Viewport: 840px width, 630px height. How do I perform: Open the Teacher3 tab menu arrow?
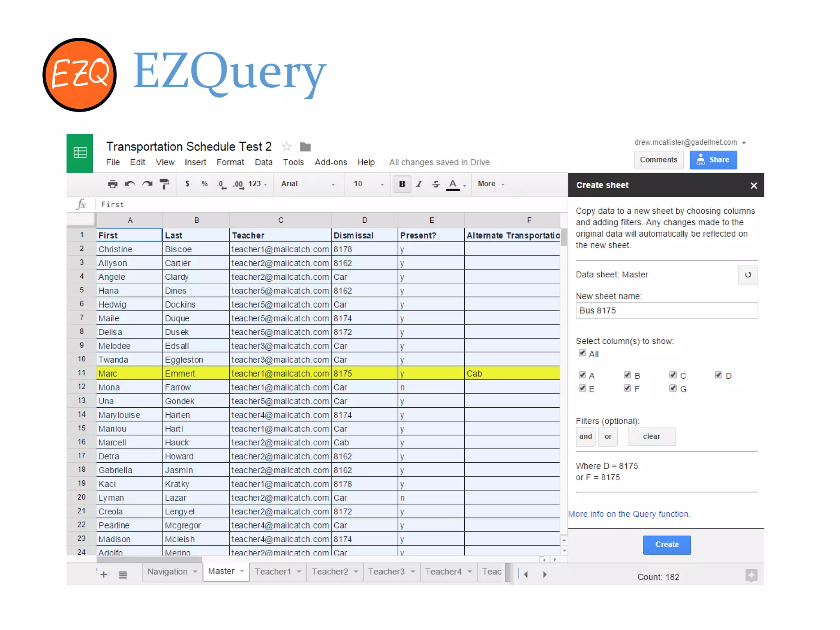(413, 571)
